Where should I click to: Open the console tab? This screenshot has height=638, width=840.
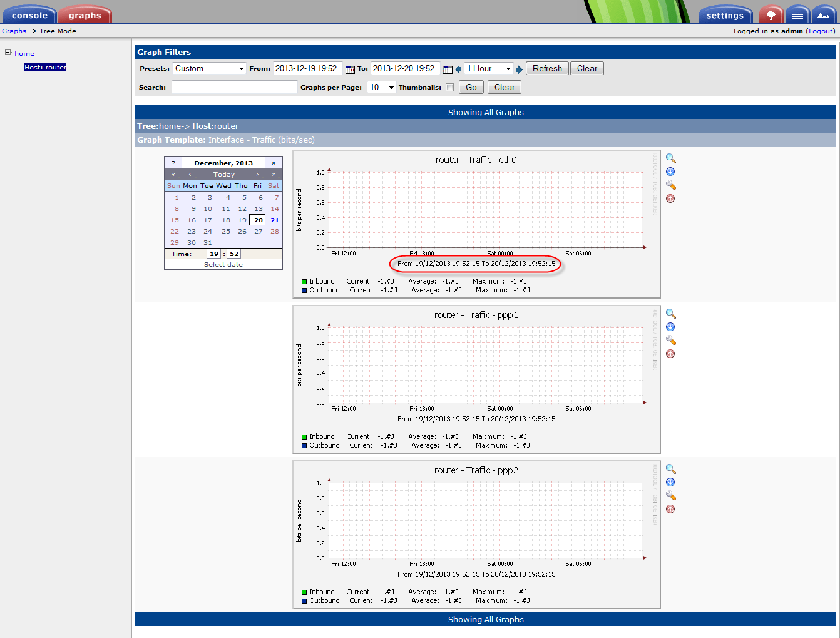point(29,15)
